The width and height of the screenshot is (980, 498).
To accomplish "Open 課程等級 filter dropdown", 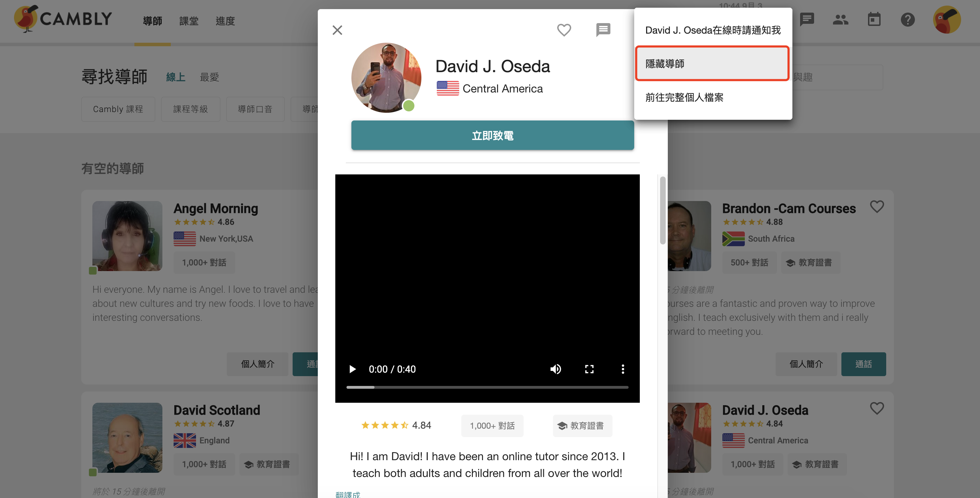I will 190,109.
